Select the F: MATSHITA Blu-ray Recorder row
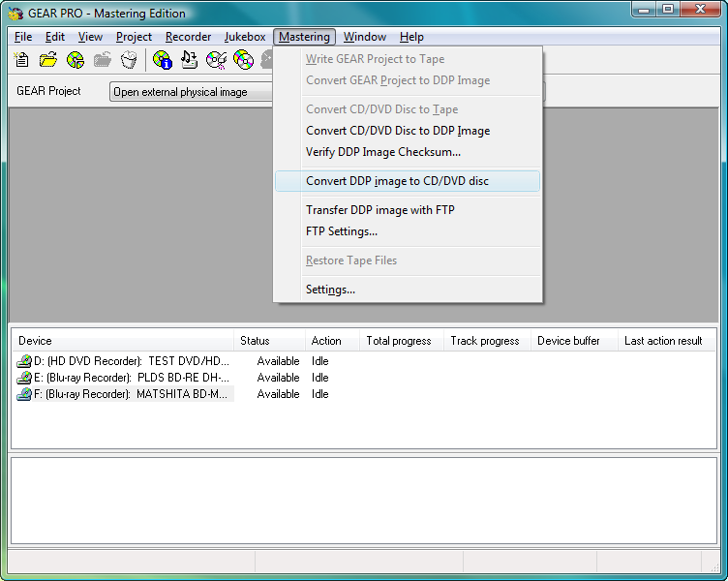Image resolution: width=728 pixels, height=581 pixels. tap(124, 394)
